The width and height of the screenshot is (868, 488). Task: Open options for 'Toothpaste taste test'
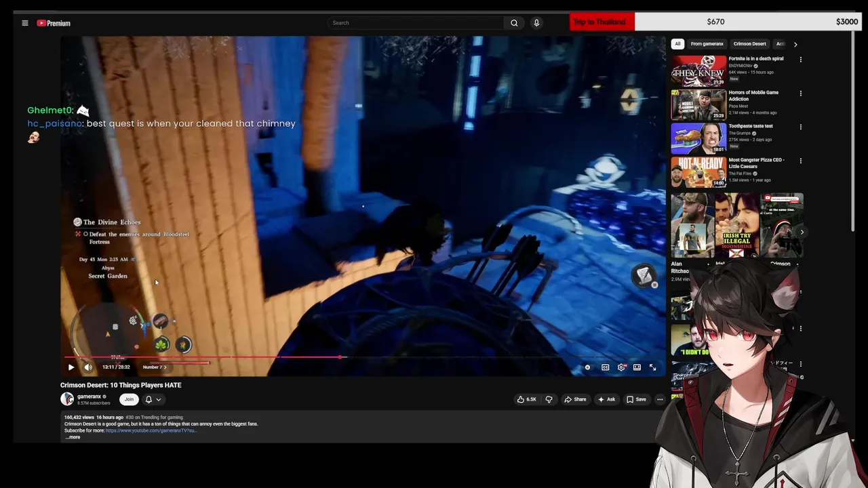[800, 127]
